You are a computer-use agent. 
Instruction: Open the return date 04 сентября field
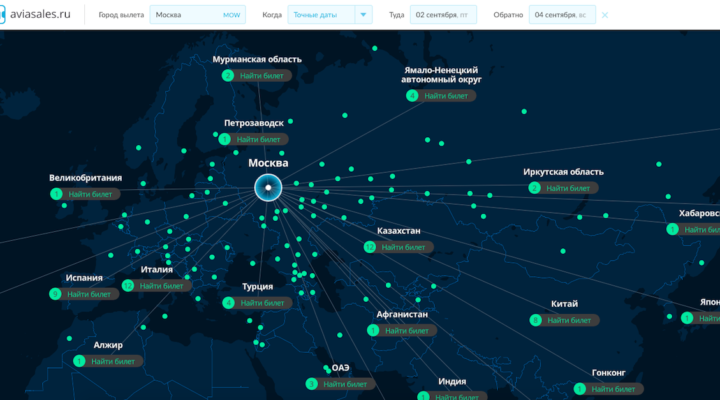[562, 15]
